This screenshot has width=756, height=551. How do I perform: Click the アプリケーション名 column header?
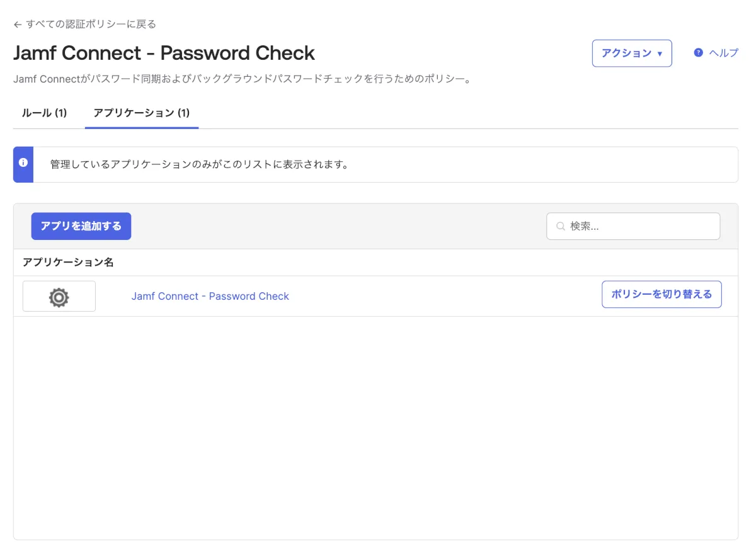pyautogui.click(x=68, y=263)
